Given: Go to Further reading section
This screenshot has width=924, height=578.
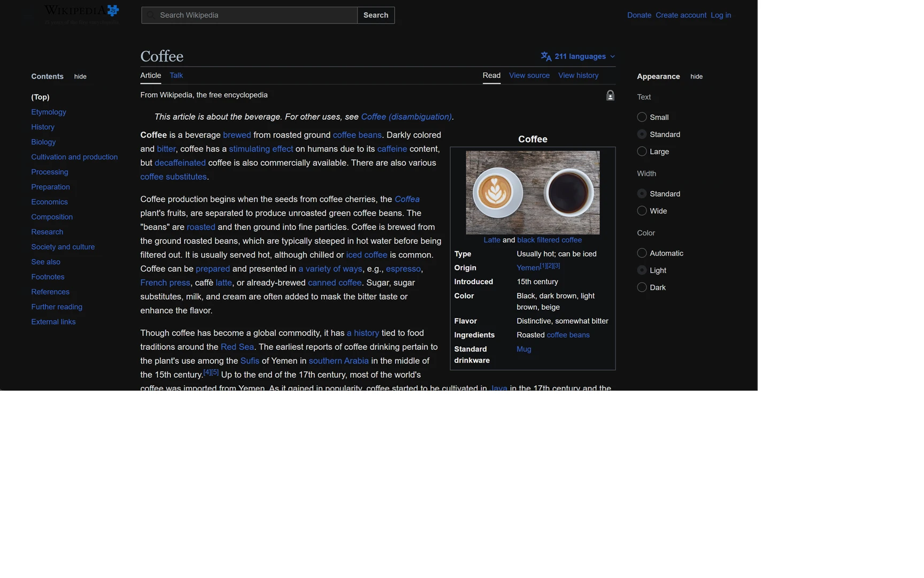Looking at the screenshot, I should pyautogui.click(x=57, y=307).
